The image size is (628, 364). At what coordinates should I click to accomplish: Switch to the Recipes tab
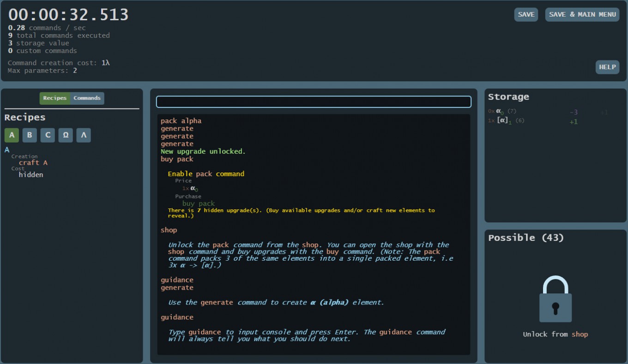click(x=55, y=98)
